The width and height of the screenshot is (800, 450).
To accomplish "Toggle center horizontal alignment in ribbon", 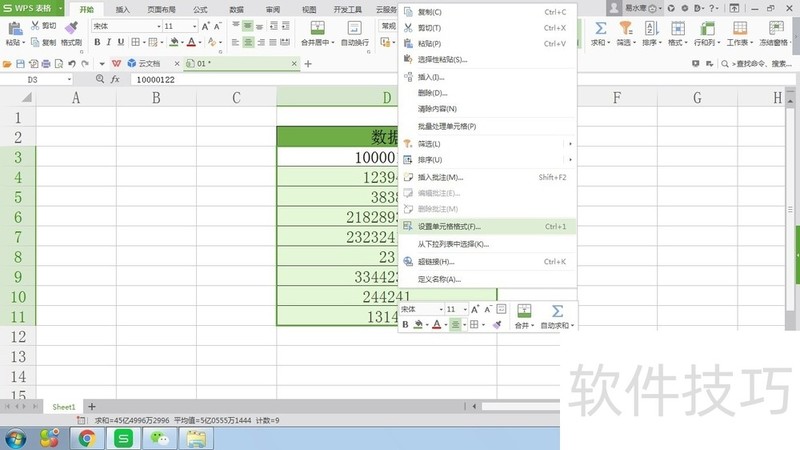I will [247, 42].
